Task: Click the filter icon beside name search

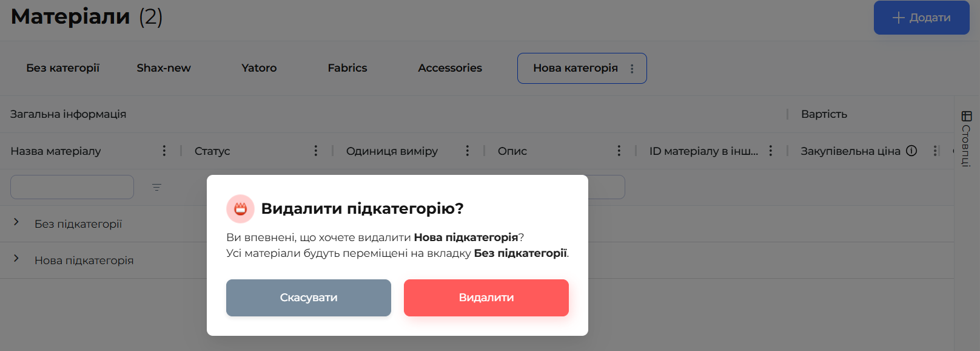Action: click(x=156, y=188)
